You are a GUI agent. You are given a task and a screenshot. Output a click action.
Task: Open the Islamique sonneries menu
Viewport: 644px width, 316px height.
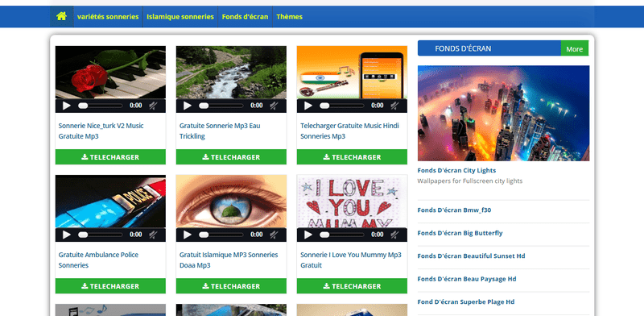(x=180, y=17)
